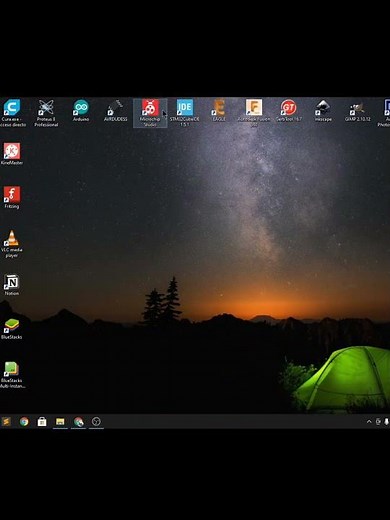Open the Inkscape desktop shortcut
The image size is (390, 520).
tap(323, 110)
